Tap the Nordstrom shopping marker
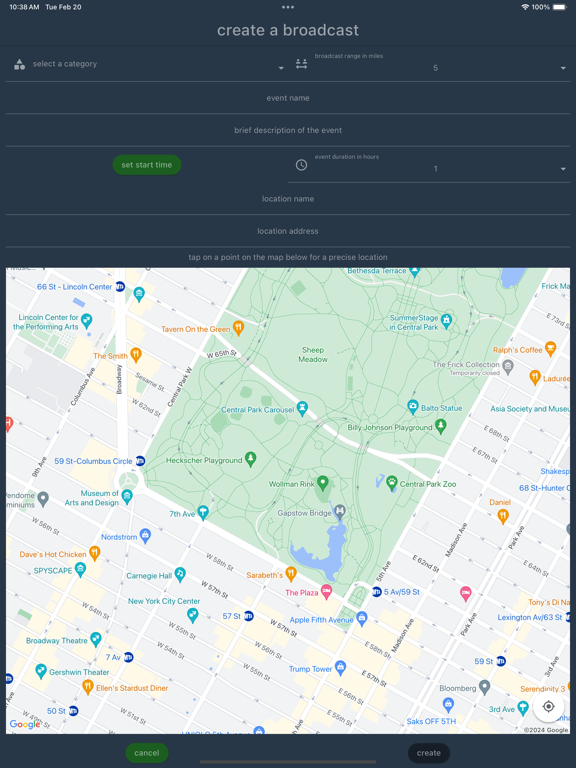Screen dimensions: 576x768 [145, 535]
